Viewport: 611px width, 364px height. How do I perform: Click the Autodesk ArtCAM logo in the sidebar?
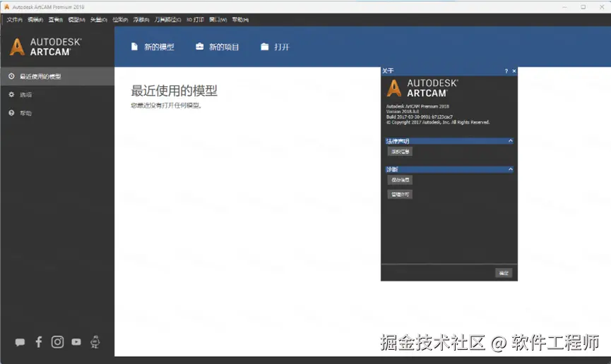point(46,47)
